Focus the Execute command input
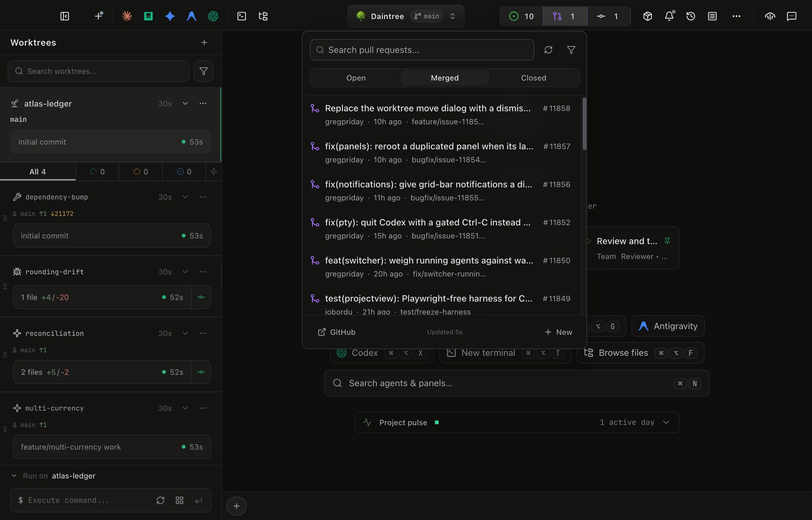 click(x=84, y=500)
